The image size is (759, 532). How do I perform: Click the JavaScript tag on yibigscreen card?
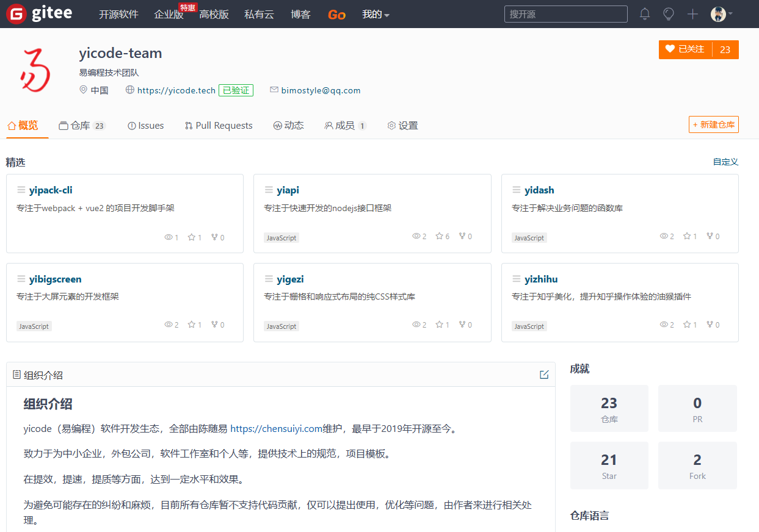(x=34, y=326)
